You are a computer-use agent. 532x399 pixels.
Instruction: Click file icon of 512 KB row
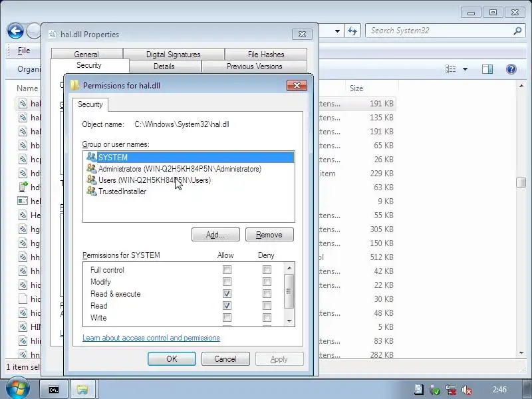(23, 257)
